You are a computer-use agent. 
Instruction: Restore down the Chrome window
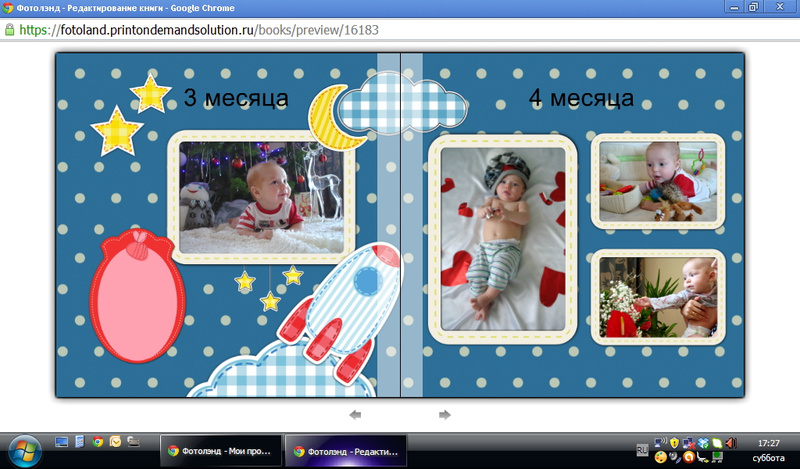[x=753, y=7]
